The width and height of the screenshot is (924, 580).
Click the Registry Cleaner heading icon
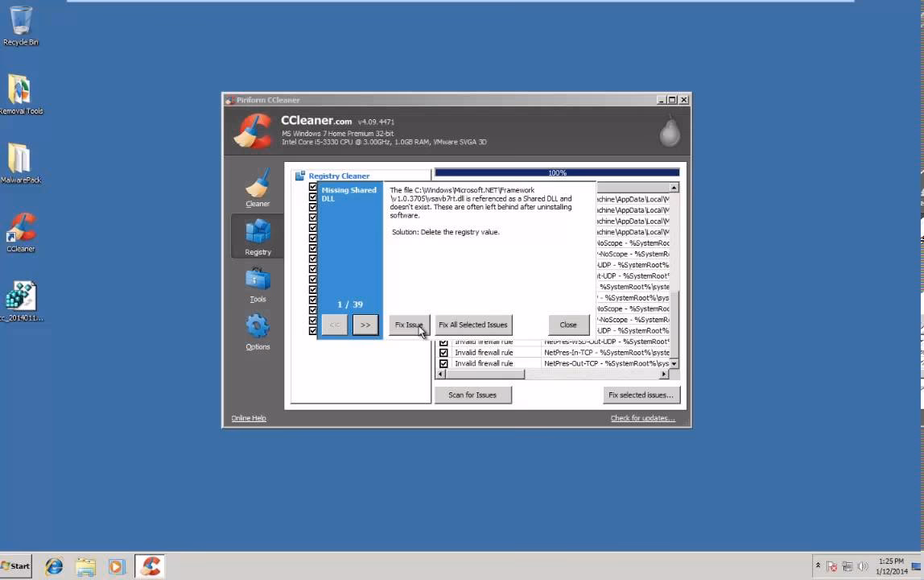point(300,176)
